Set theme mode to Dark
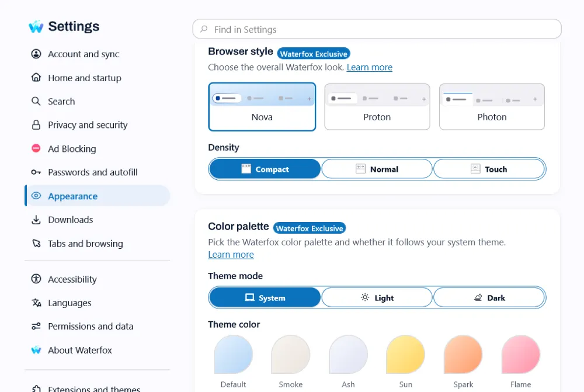The width and height of the screenshot is (584, 392). tap(489, 298)
